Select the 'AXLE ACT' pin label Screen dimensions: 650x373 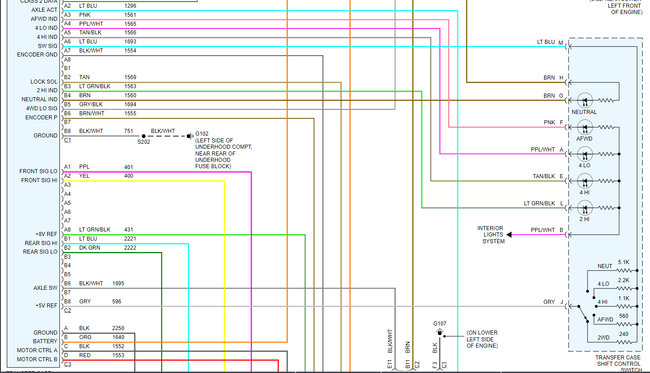coord(44,10)
